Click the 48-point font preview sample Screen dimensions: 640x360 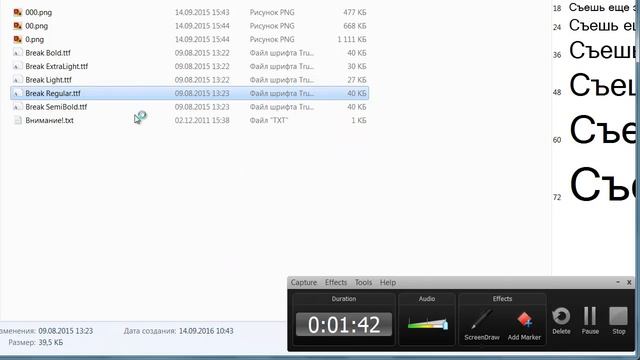(x=602, y=85)
